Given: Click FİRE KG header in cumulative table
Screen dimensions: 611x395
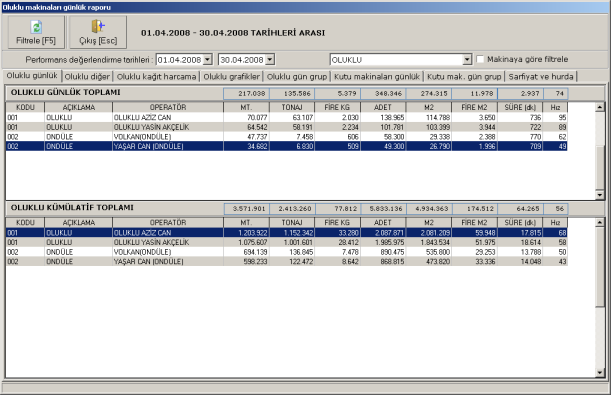Looking at the screenshot, I should point(337,222).
